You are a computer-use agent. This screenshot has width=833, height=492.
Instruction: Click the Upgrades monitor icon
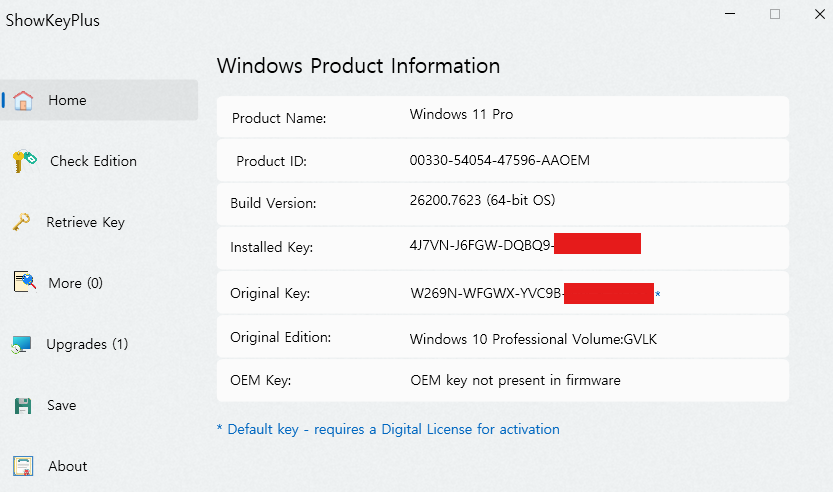(22, 344)
